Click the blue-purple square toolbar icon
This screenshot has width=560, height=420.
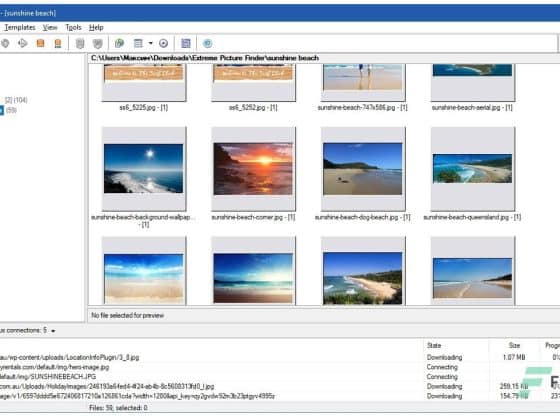pyautogui.click(x=186, y=44)
